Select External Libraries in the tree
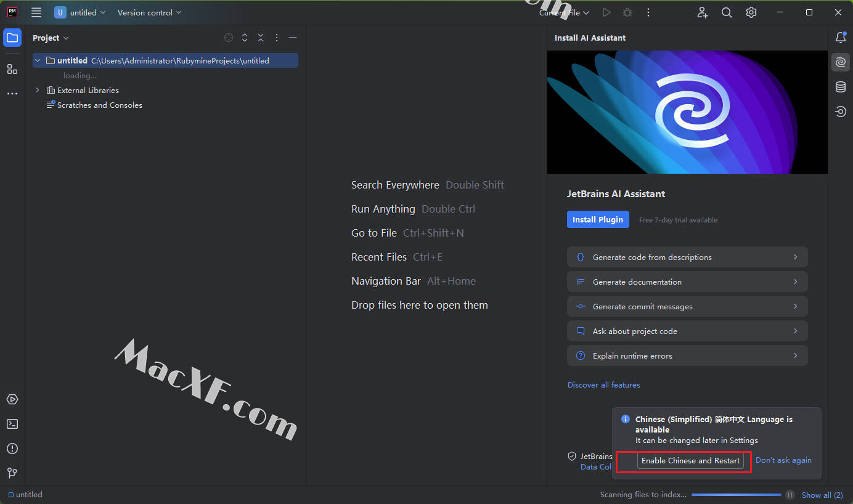This screenshot has height=504, width=853. pos(88,90)
